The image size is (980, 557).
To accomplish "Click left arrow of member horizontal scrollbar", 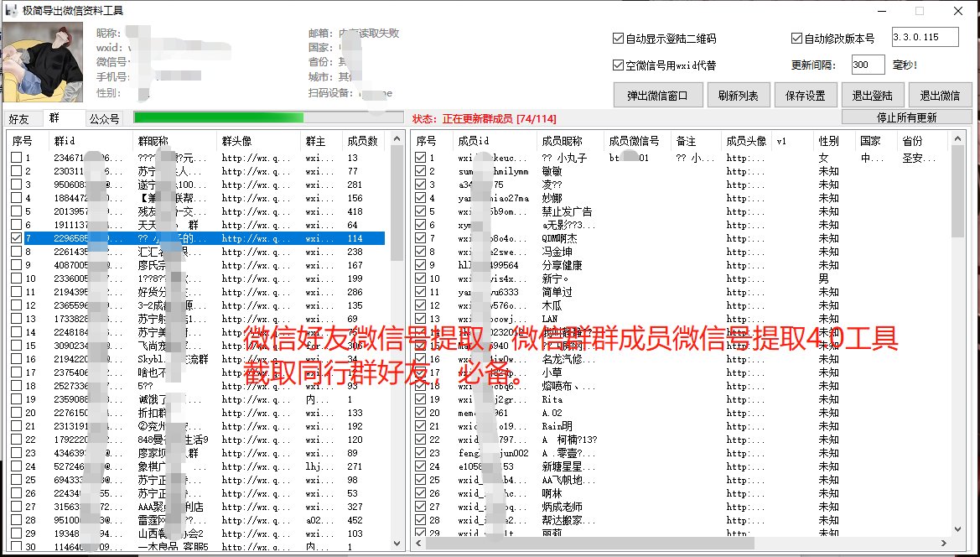I will [x=418, y=543].
